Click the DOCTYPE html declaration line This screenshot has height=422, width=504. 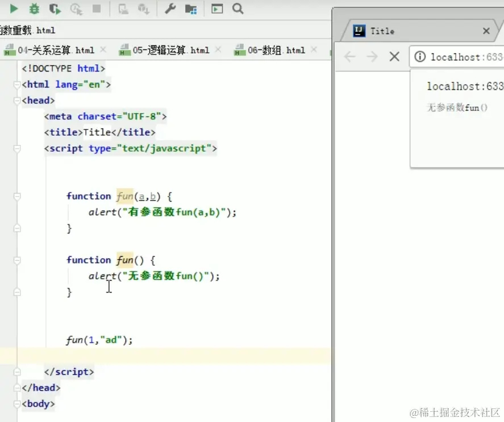(63, 69)
